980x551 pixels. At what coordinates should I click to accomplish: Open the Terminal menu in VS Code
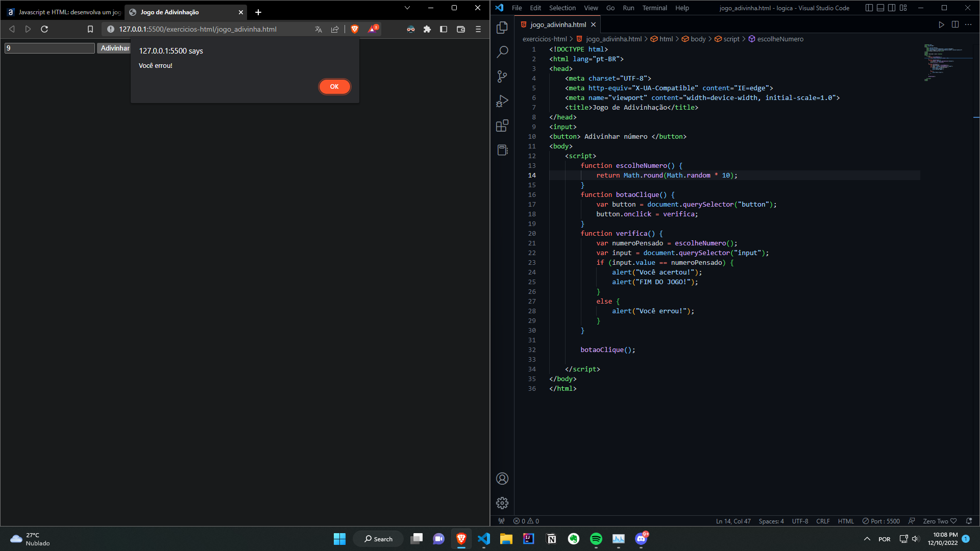pyautogui.click(x=653, y=8)
